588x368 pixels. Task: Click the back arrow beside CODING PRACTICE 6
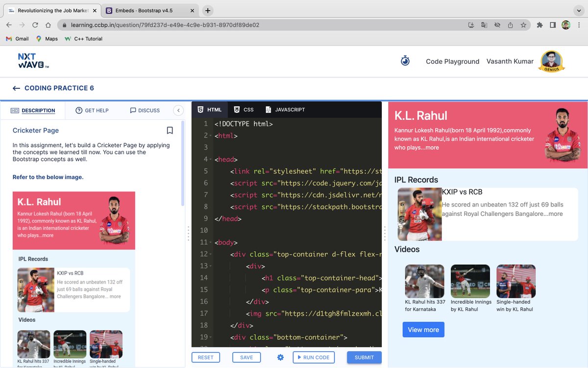tap(16, 88)
